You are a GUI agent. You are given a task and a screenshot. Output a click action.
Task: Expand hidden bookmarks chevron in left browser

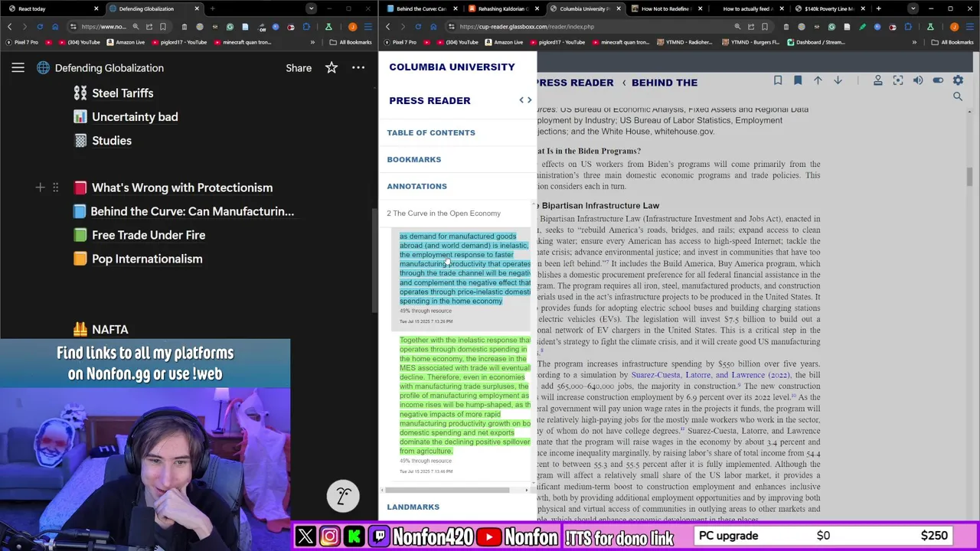coord(313,42)
